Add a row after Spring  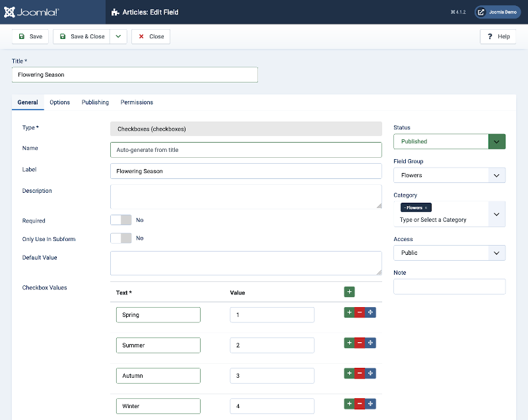(349, 312)
